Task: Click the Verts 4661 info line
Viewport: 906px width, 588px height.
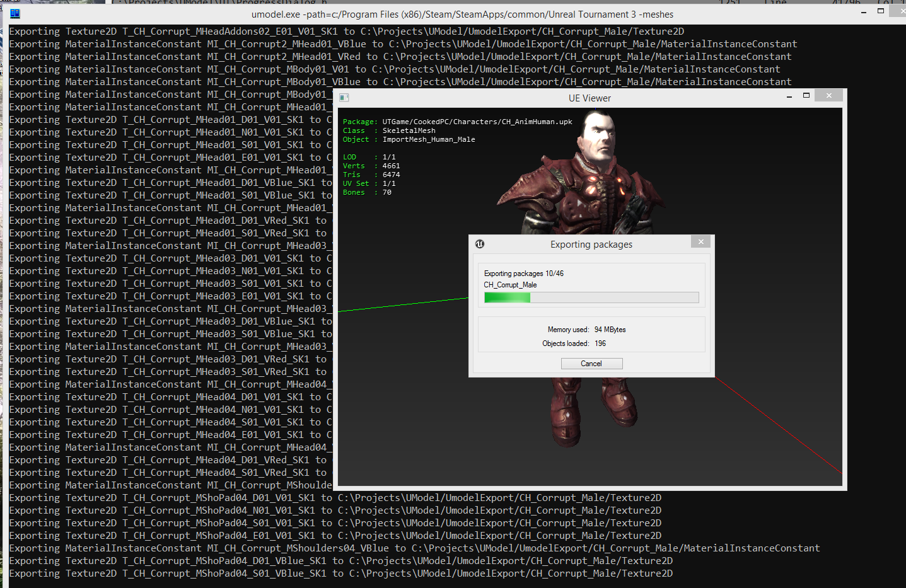Action: [x=371, y=166]
